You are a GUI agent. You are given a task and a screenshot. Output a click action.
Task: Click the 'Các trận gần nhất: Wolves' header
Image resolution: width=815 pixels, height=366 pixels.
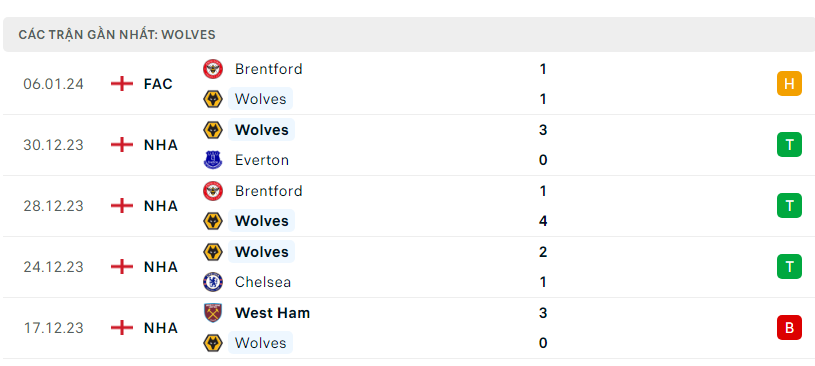(117, 35)
